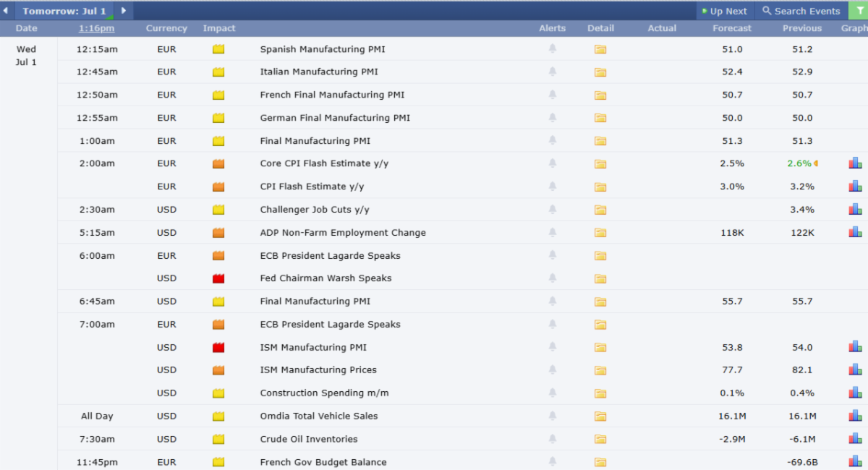Open detail folder for Core CPI Flash Estimate
Screen dimensions: 868x470
click(600, 163)
